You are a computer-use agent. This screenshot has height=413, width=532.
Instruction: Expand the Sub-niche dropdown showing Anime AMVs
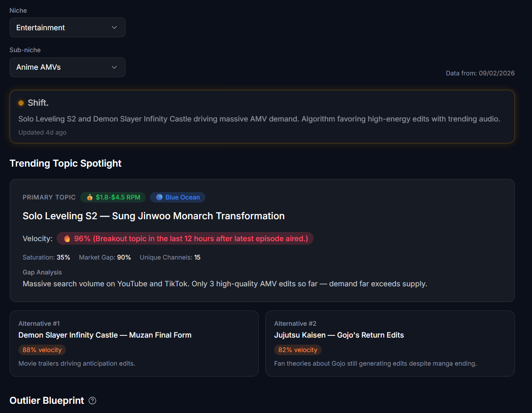67,68
